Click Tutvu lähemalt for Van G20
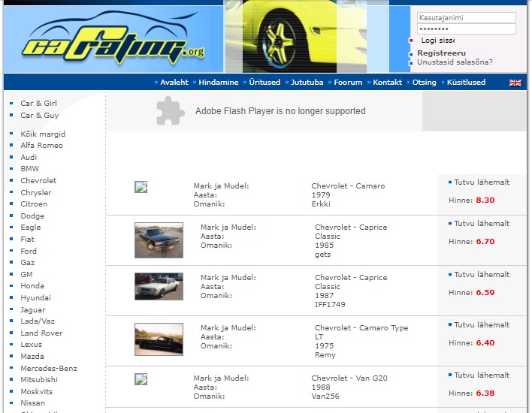This screenshot has width=532, height=413. point(482,375)
